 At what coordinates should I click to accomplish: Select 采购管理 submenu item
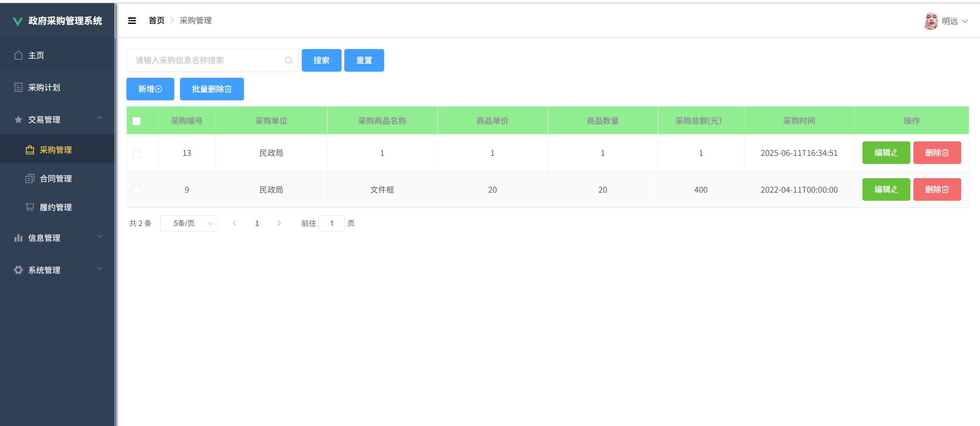click(x=56, y=150)
